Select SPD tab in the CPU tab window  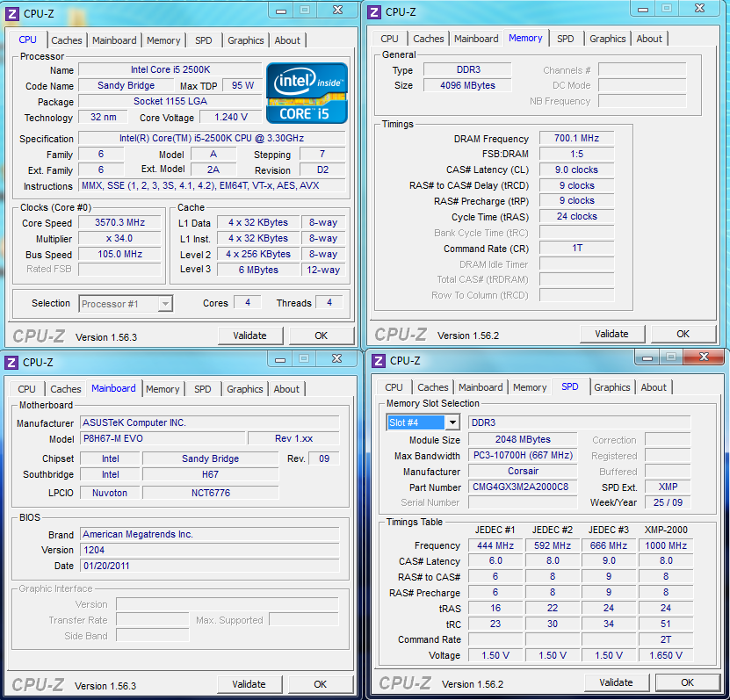pyautogui.click(x=204, y=40)
